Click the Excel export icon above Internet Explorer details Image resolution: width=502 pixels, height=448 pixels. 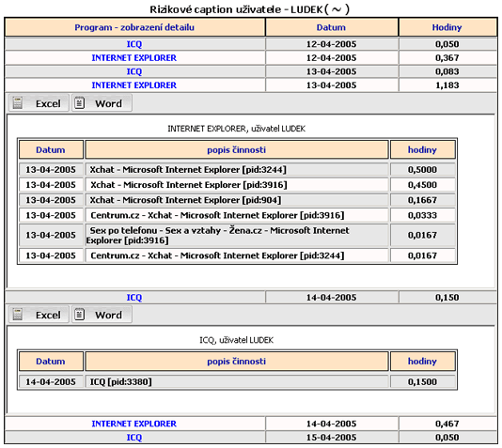pos(18,103)
